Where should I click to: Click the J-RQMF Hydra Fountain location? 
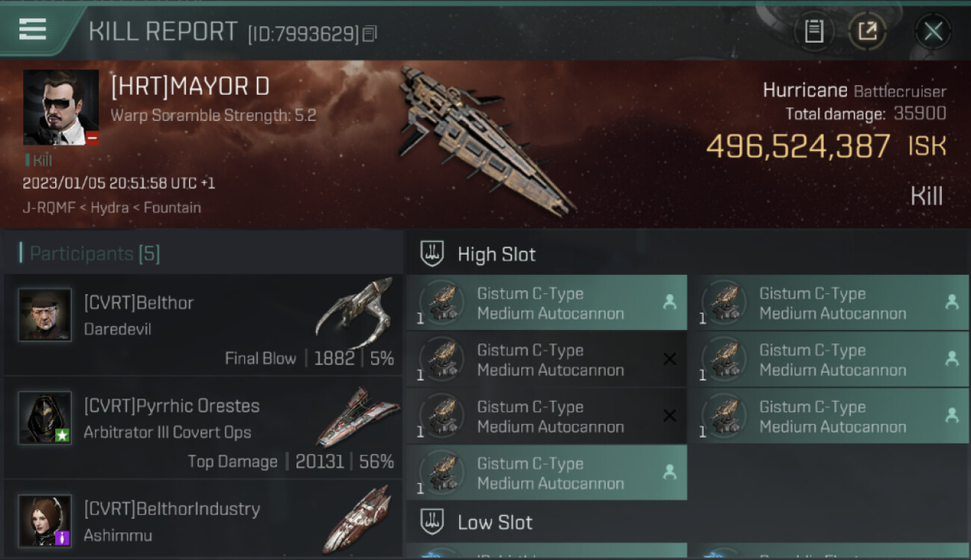[111, 208]
